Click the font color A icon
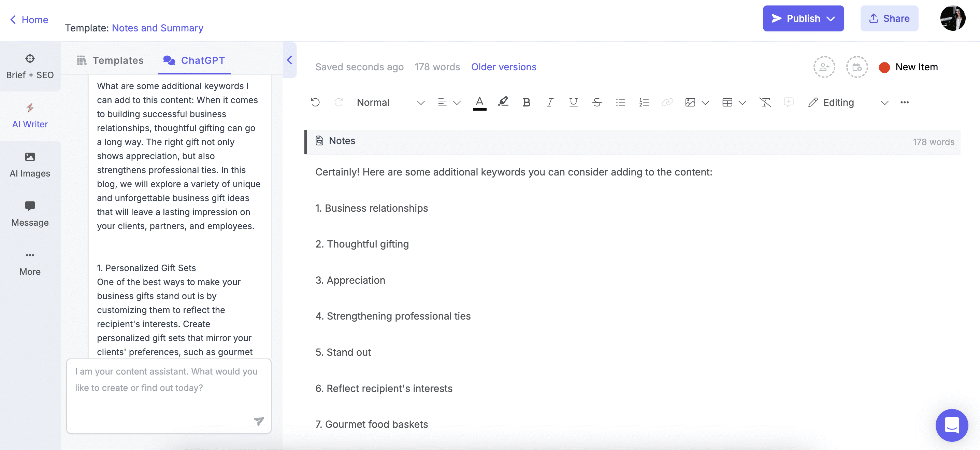980x450 pixels. click(x=479, y=102)
